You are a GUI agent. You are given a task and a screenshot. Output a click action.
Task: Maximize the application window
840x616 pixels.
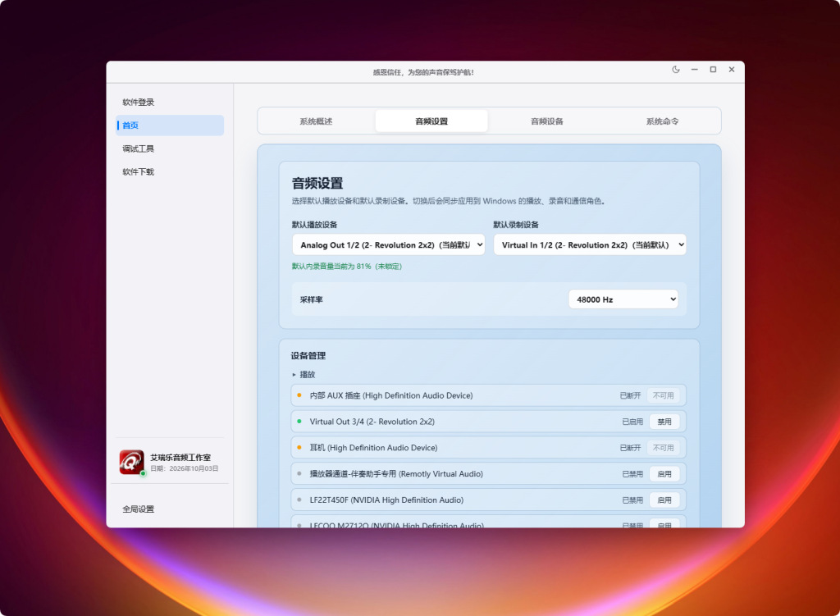click(x=713, y=70)
